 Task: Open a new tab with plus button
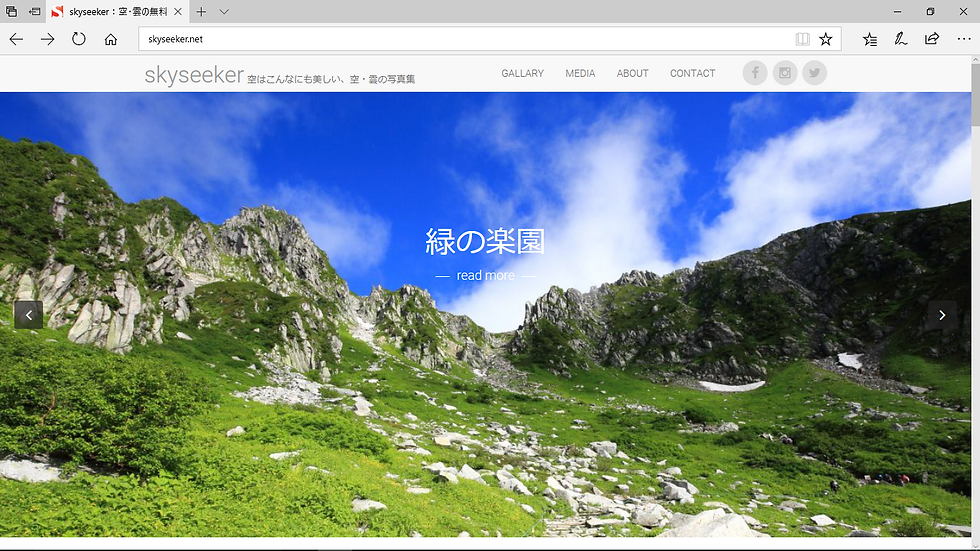pyautogui.click(x=201, y=11)
